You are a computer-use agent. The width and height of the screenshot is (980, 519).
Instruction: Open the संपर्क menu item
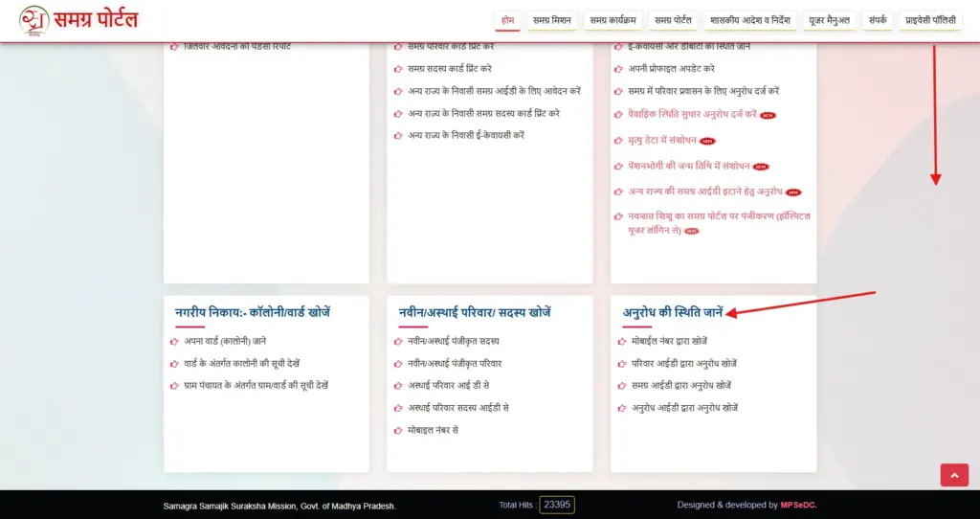(878, 20)
